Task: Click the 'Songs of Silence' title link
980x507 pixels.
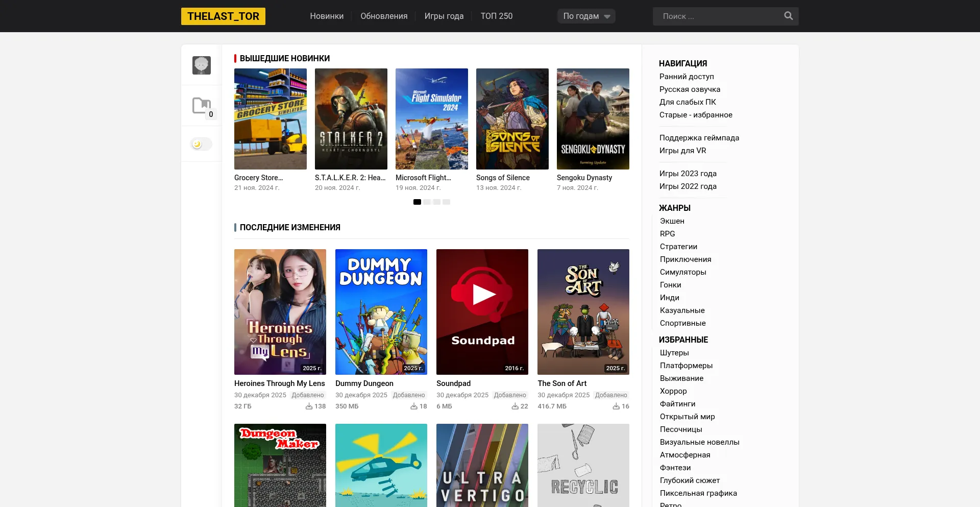Action: [503, 178]
